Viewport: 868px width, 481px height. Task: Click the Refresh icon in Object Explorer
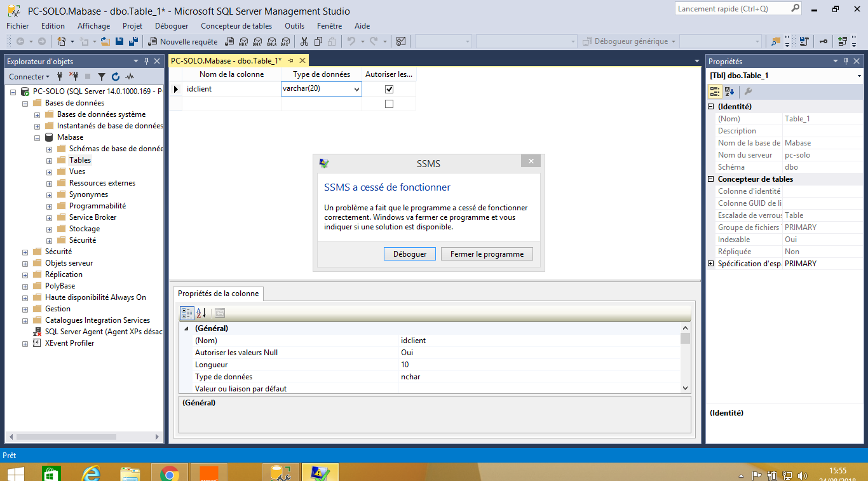[116, 76]
